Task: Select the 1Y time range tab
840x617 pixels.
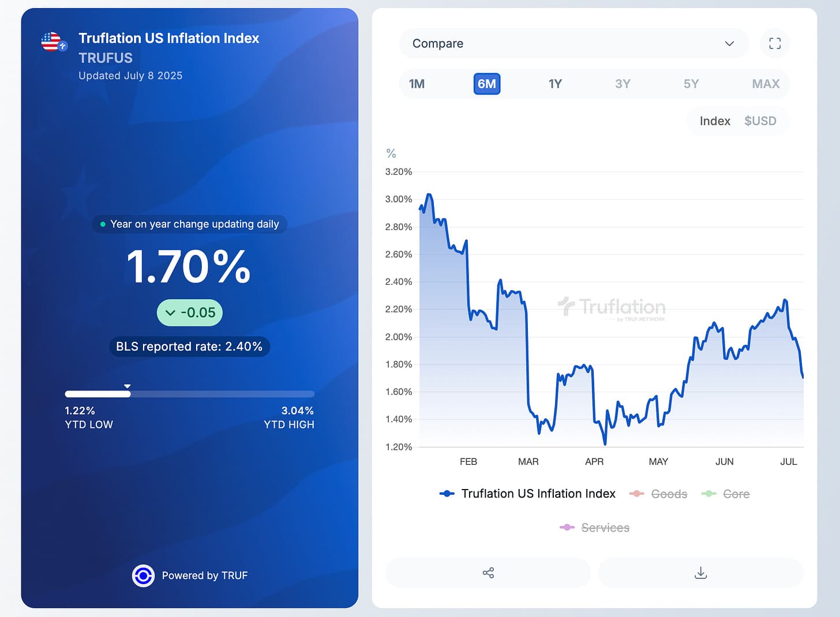Action: point(555,84)
